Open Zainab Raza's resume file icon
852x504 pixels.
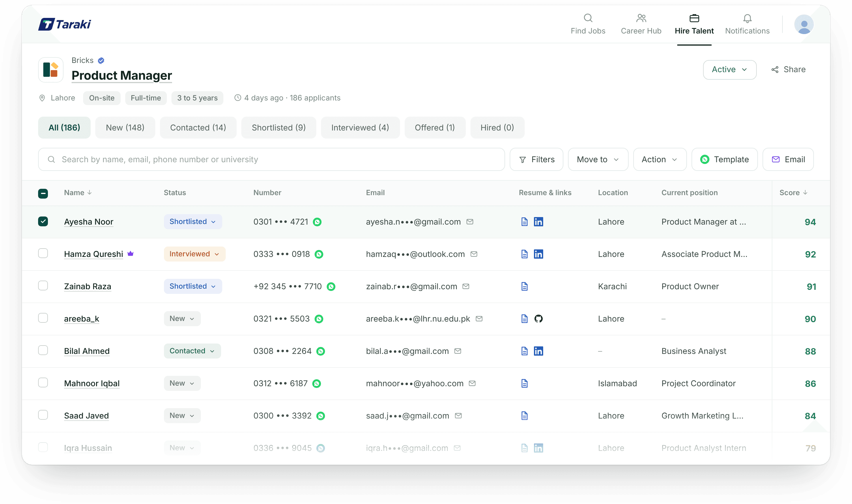524,286
